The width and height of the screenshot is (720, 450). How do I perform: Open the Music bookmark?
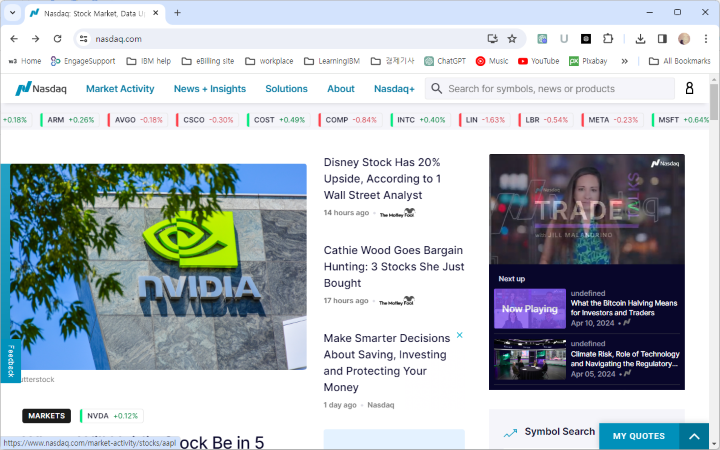coord(492,61)
